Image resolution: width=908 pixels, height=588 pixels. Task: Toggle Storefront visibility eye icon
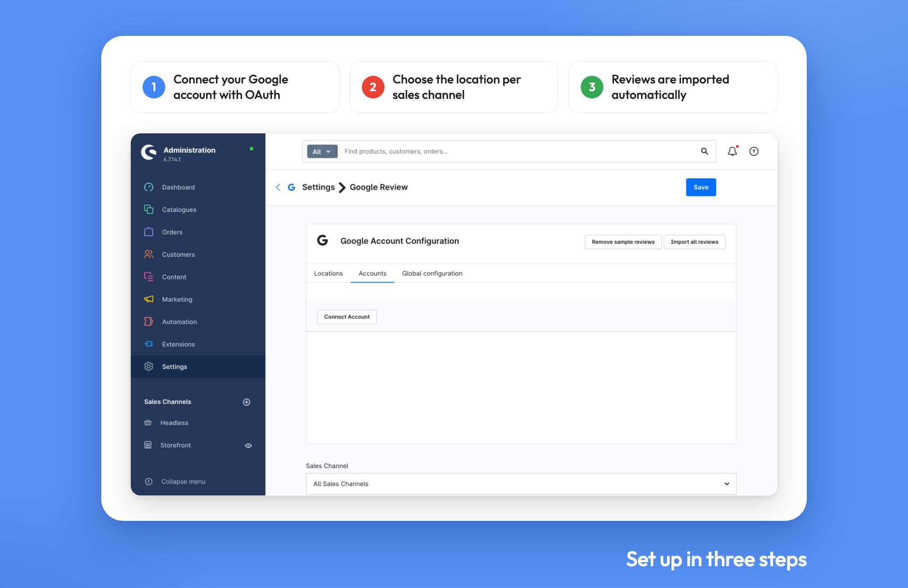point(248,446)
